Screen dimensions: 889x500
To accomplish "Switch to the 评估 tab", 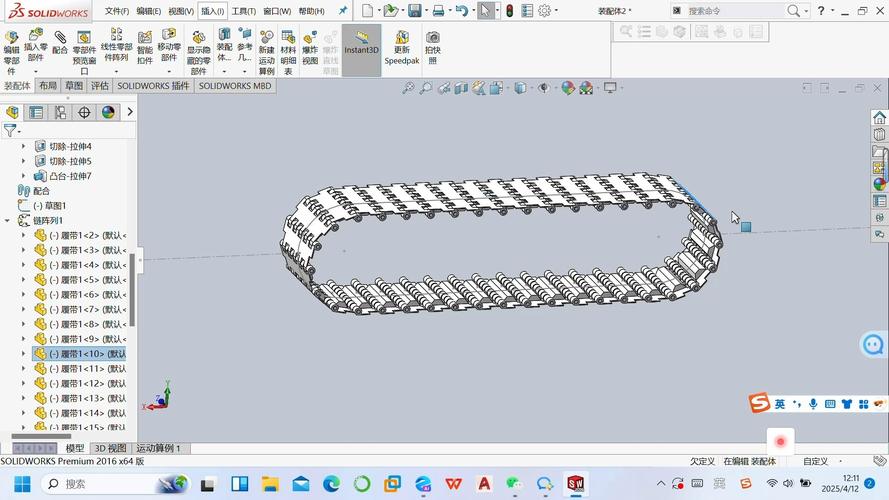I will coord(100,86).
